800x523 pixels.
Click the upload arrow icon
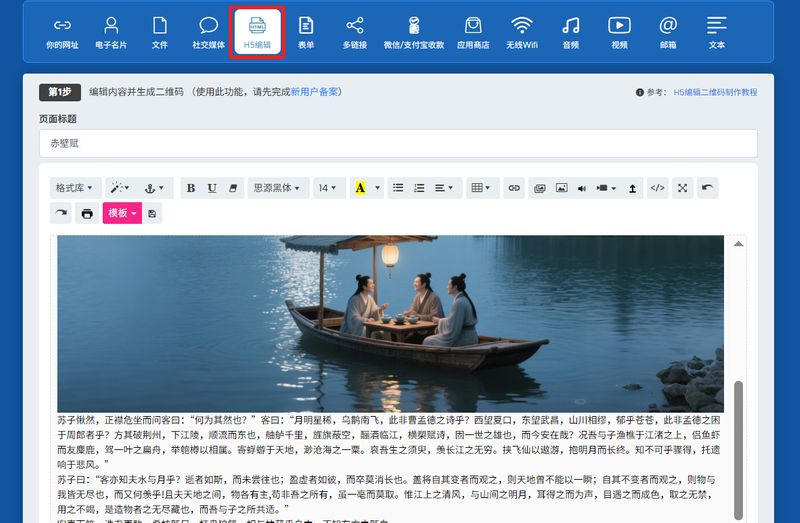[632, 188]
